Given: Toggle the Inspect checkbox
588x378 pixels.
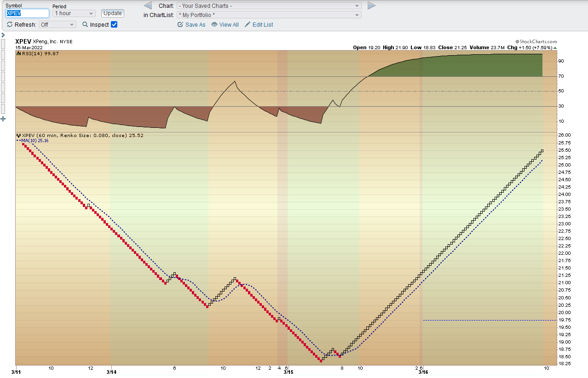Looking at the screenshot, I should pos(114,25).
